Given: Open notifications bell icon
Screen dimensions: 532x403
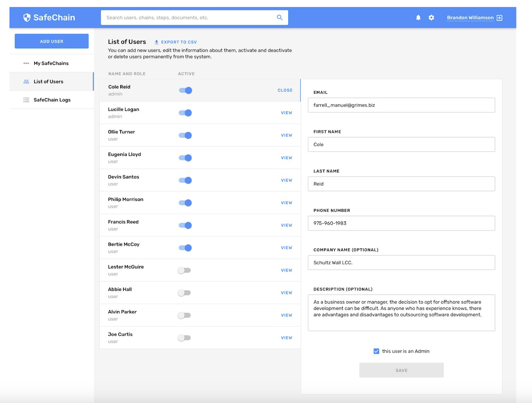Looking at the screenshot, I should (x=418, y=18).
